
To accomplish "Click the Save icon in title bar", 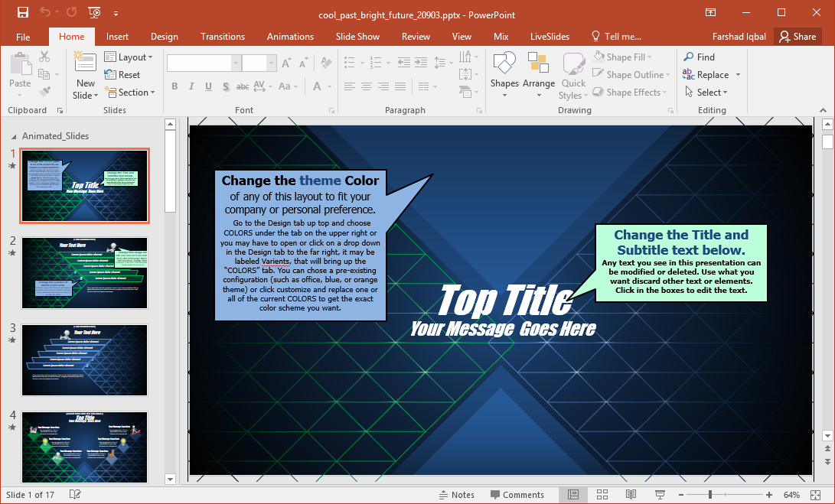I will tap(22, 12).
